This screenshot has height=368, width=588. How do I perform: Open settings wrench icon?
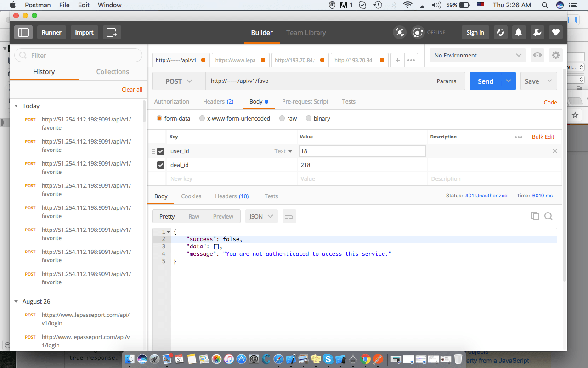(537, 32)
